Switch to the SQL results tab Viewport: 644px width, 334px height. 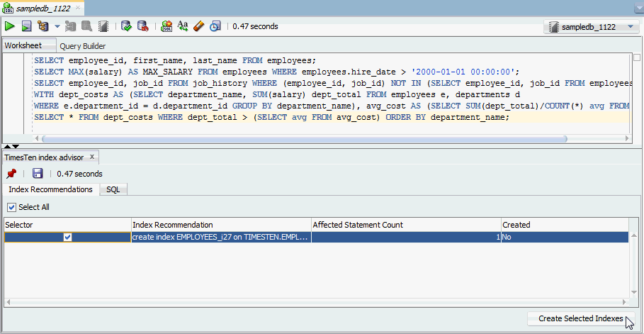click(x=113, y=189)
